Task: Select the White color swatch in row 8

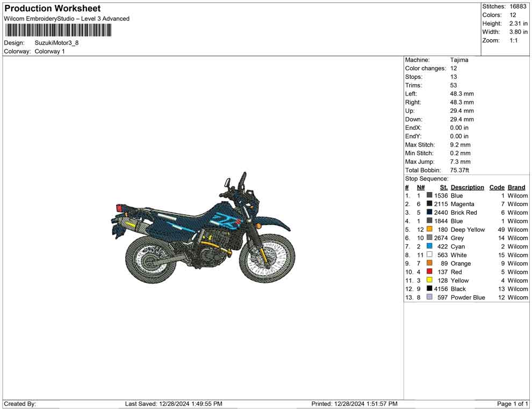Action: (x=429, y=255)
